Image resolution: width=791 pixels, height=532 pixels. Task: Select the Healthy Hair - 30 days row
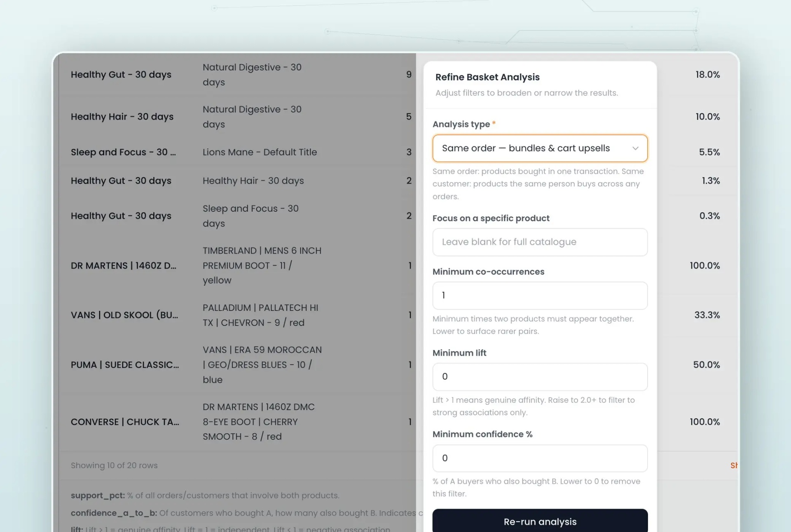(122, 117)
